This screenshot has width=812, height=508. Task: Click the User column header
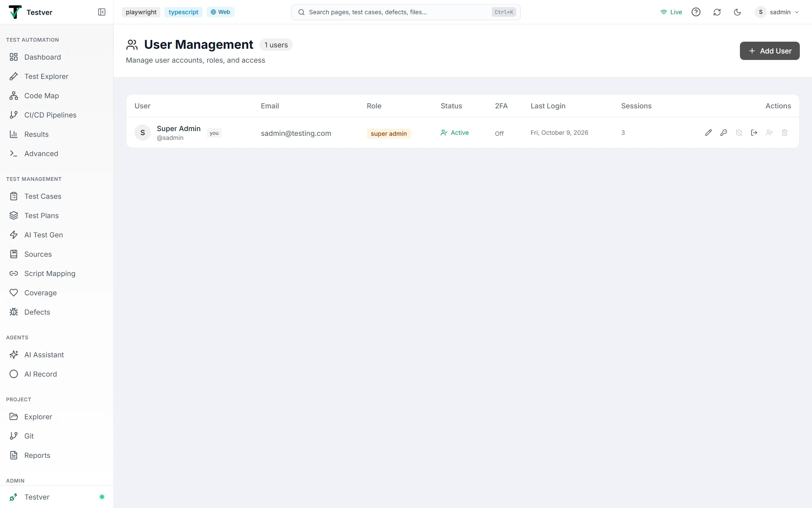(x=142, y=106)
